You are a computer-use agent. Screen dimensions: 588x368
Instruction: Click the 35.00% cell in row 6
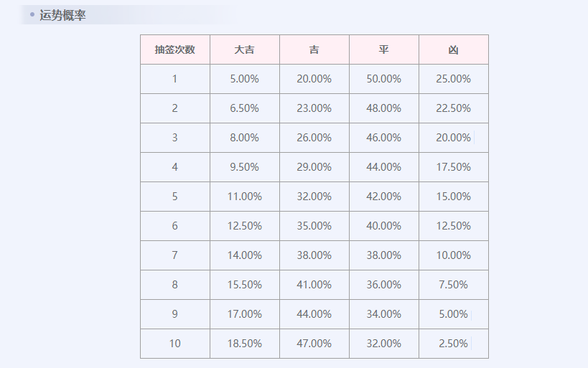coord(314,226)
